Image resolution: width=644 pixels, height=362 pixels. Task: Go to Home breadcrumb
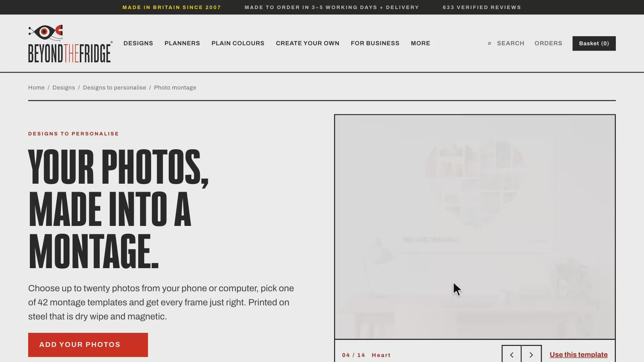(36, 88)
